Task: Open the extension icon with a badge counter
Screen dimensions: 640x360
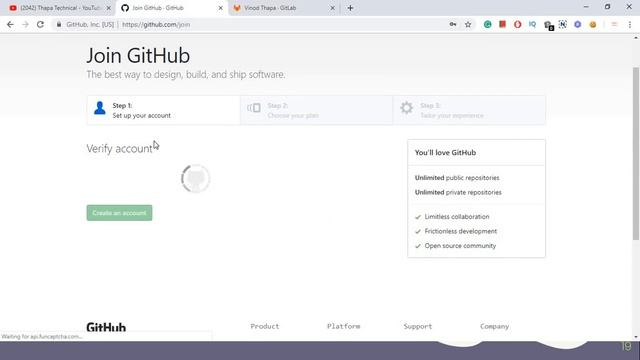Action: (548, 25)
